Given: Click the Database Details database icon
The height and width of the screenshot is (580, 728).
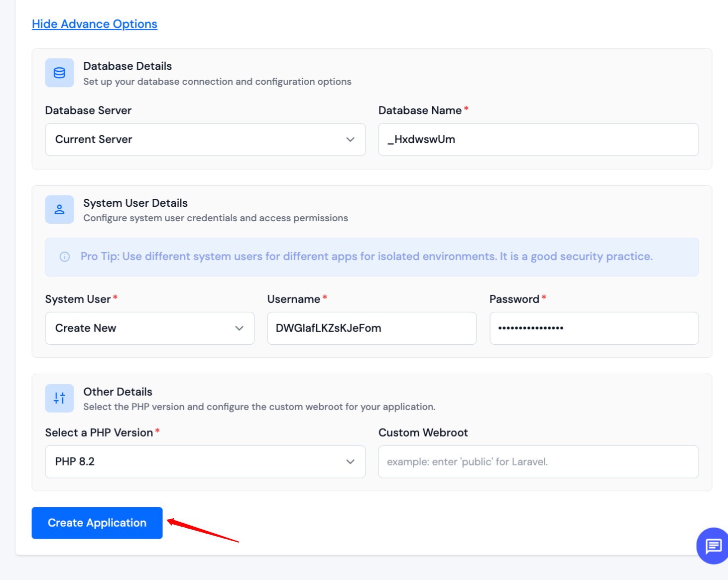Looking at the screenshot, I should [59, 73].
